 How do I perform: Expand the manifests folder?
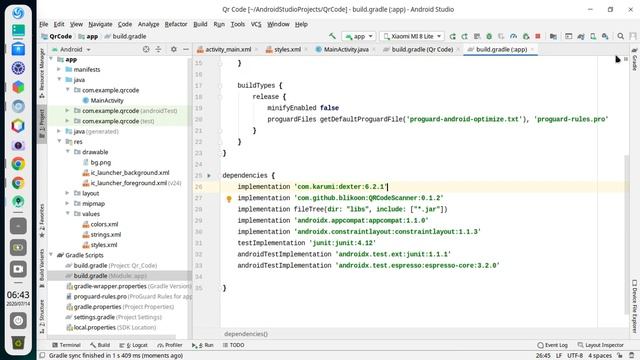click(x=60, y=69)
